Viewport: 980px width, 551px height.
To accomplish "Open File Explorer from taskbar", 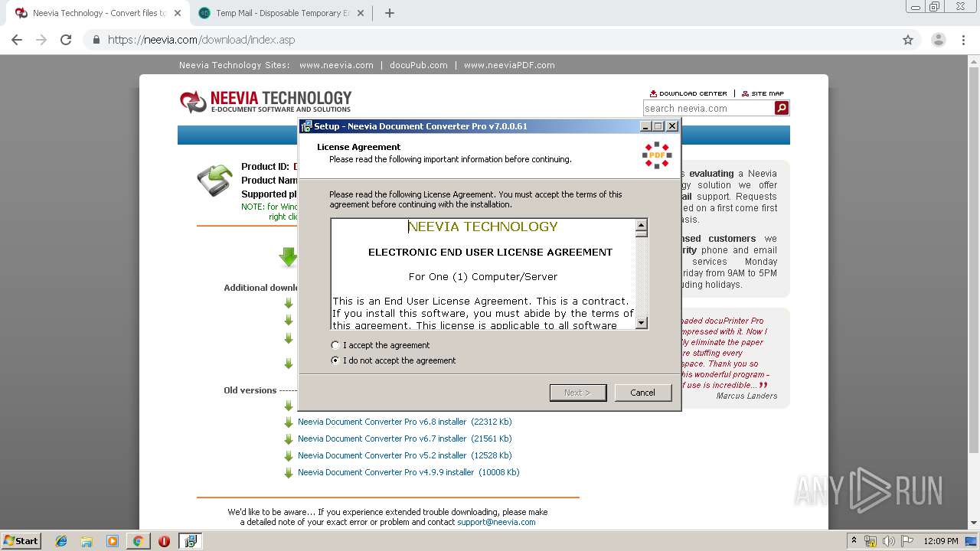I will pyautogui.click(x=87, y=541).
